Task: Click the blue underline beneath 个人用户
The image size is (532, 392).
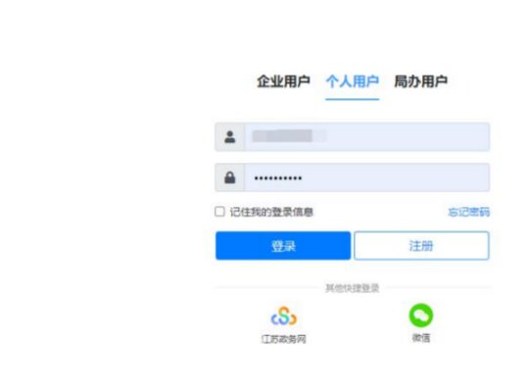Action: pyautogui.click(x=352, y=99)
